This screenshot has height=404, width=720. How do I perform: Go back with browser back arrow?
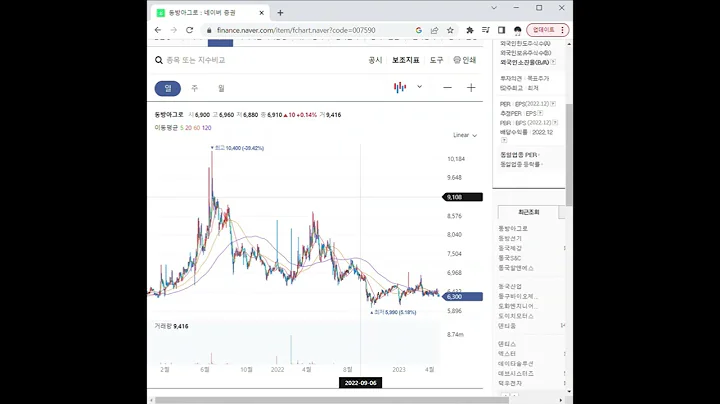point(158,30)
